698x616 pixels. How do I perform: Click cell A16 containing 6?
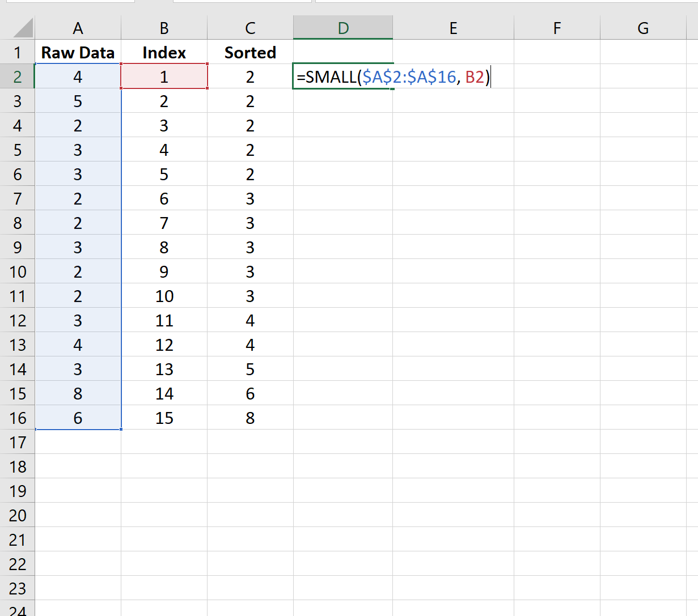[78, 418]
